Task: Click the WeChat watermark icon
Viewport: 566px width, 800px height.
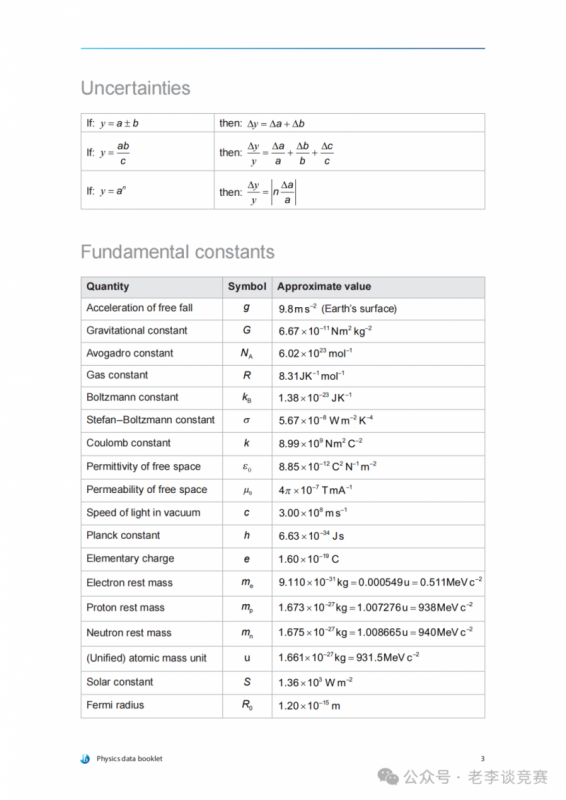Action: 388,777
